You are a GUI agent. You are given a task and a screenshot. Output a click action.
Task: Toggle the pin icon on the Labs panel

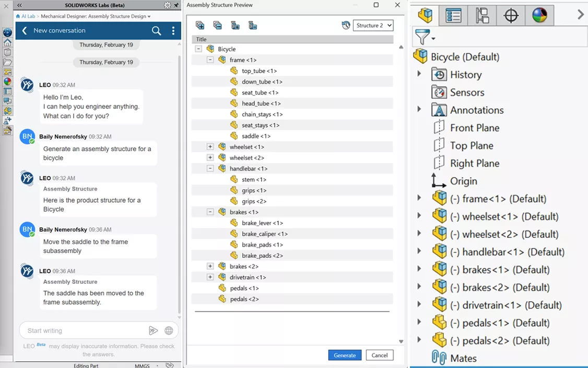pos(178,5)
